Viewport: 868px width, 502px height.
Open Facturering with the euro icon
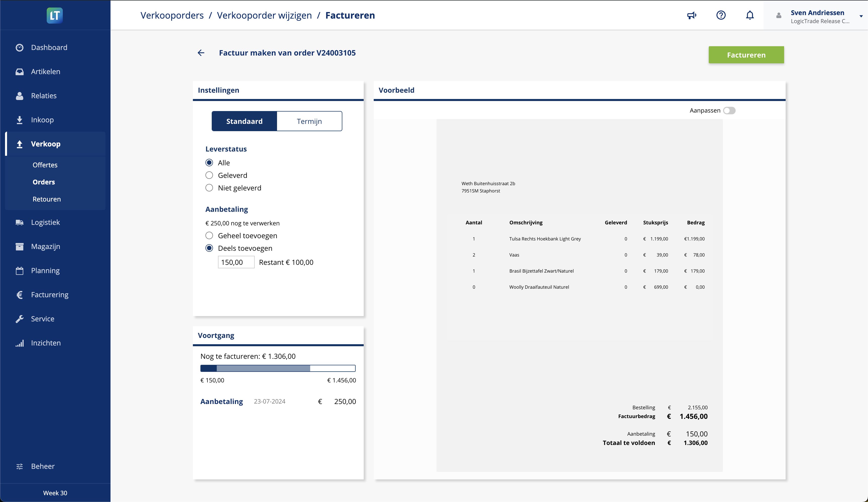click(x=49, y=294)
